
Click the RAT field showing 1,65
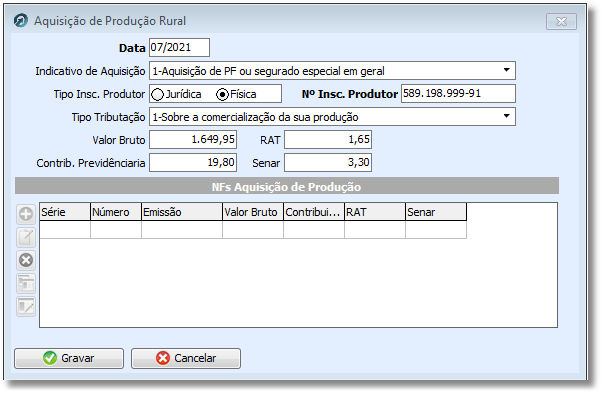328,139
